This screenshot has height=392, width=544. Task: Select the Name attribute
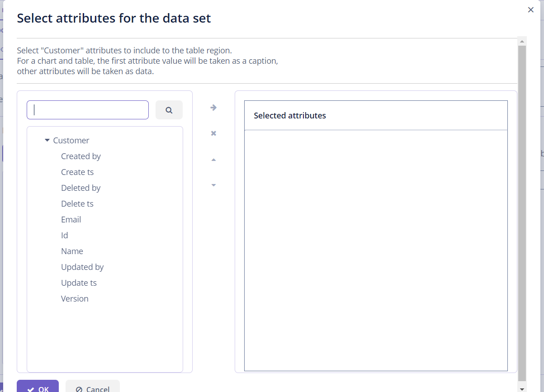pos(72,251)
